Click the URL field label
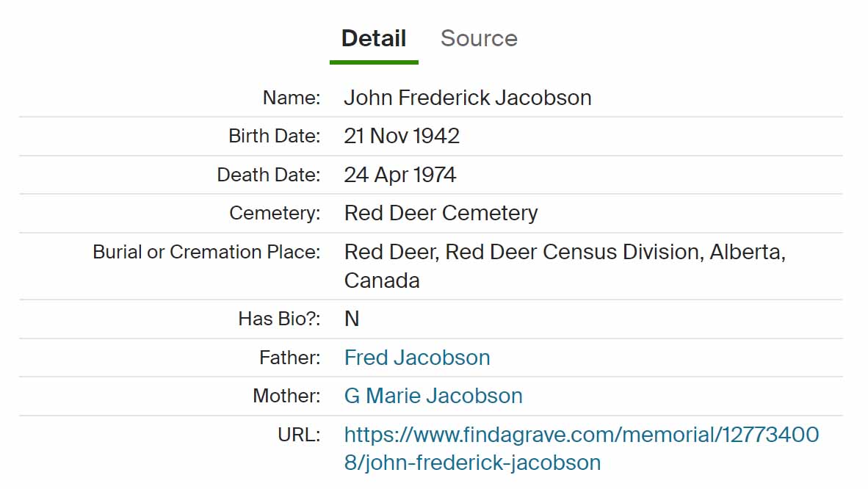This screenshot has width=868, height=489. 299,435
